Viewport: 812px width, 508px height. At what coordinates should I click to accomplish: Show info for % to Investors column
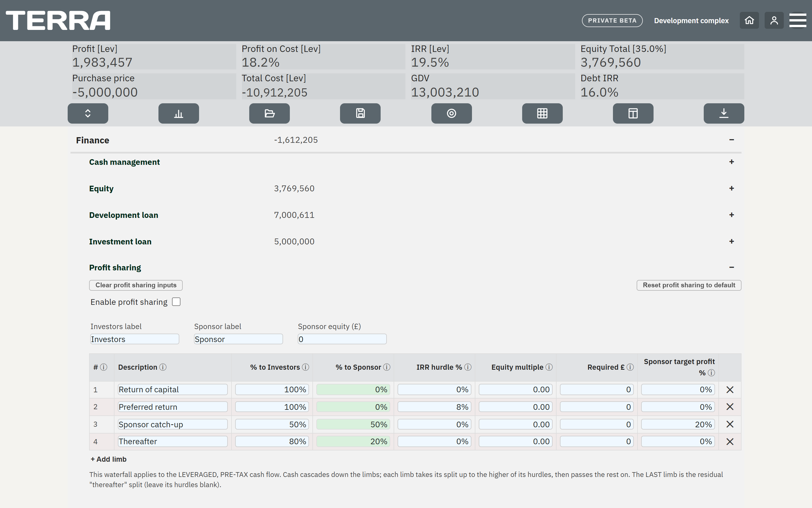point(305,367)
